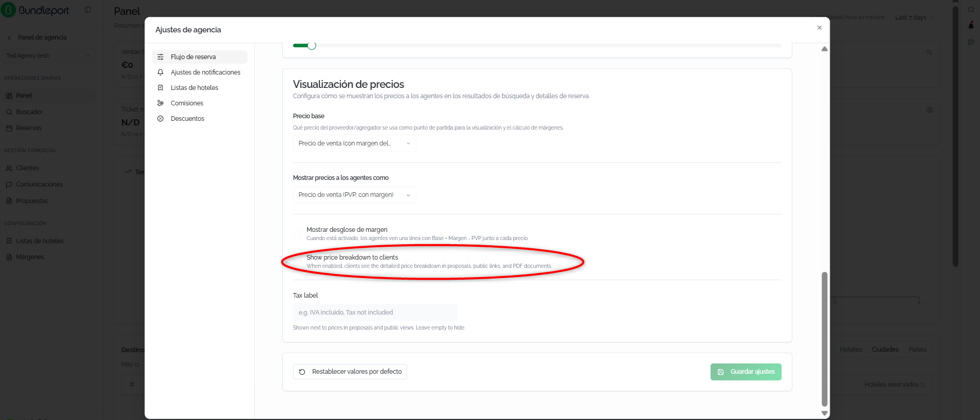Click the sidebar Listas de hoteles bookmark icon
Image resolution: width=980 pixels, height=420 pixels.
pos(9,241)
